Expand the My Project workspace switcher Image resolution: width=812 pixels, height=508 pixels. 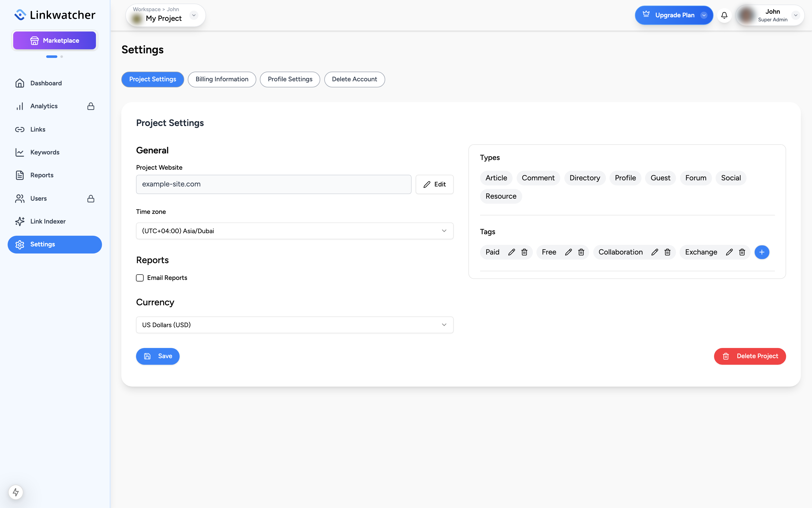[194, 15]
